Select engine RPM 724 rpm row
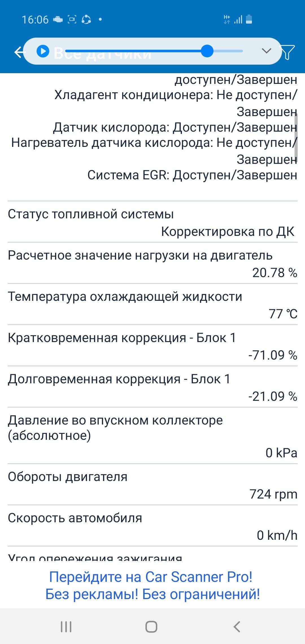 [x=152, y=485]
